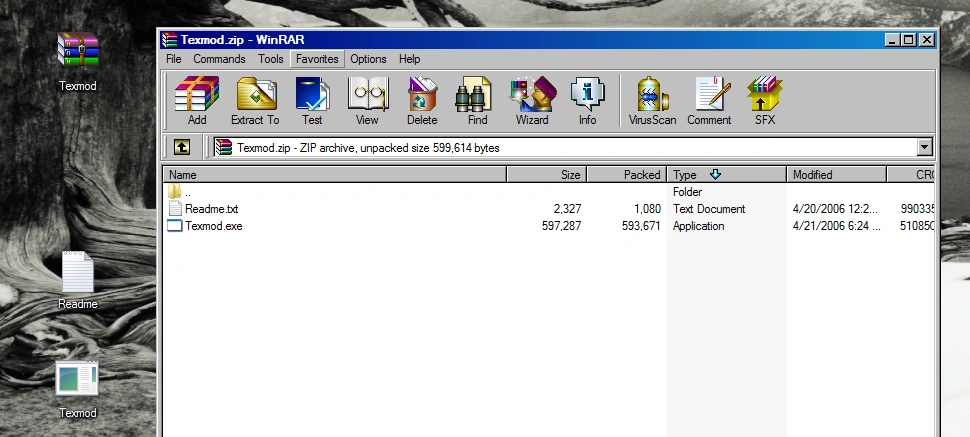This screenshot has height=437, width=970.
Task: Select the Readme desktop icon
Action: click(x=78, y=272)
